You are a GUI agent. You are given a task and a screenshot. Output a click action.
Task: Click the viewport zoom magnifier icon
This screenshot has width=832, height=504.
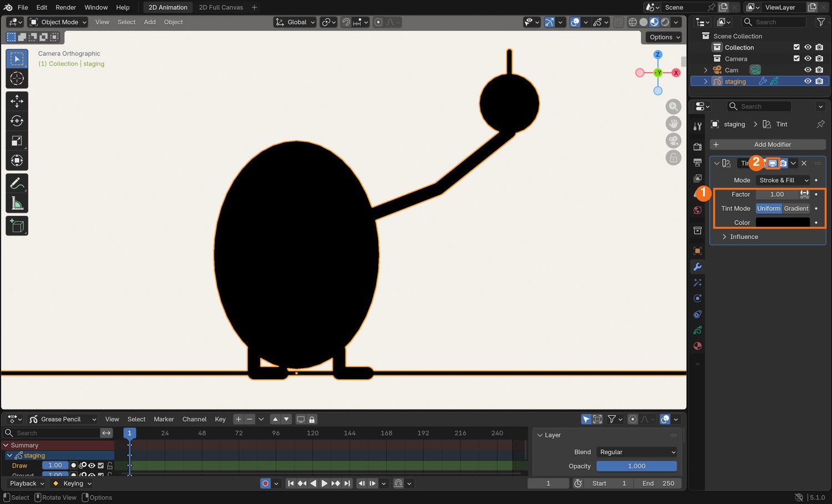[x=673, y=106]
